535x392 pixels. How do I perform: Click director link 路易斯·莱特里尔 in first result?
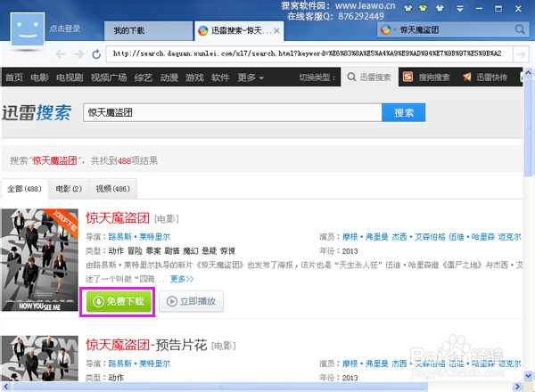pyautogui.click(x=139, y=237)
